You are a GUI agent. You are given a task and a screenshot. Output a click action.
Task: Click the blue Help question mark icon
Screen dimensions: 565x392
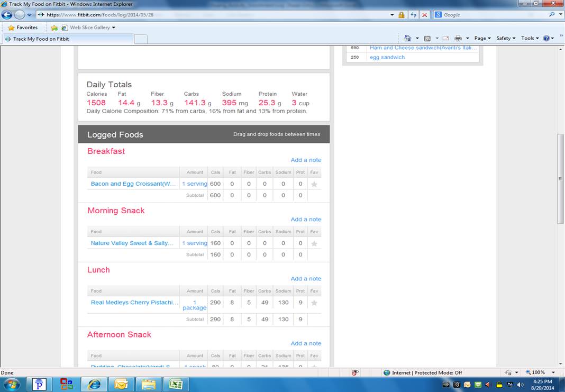coord(546,38)
